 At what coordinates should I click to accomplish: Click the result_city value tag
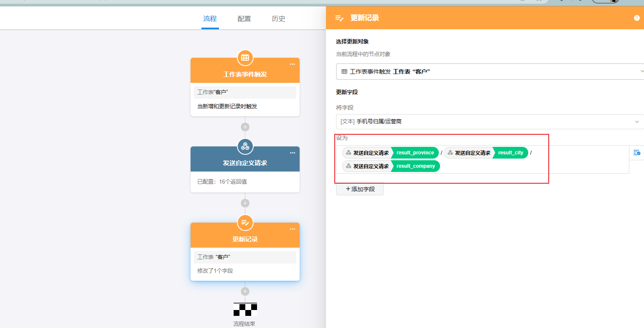[x=510, y=153]
